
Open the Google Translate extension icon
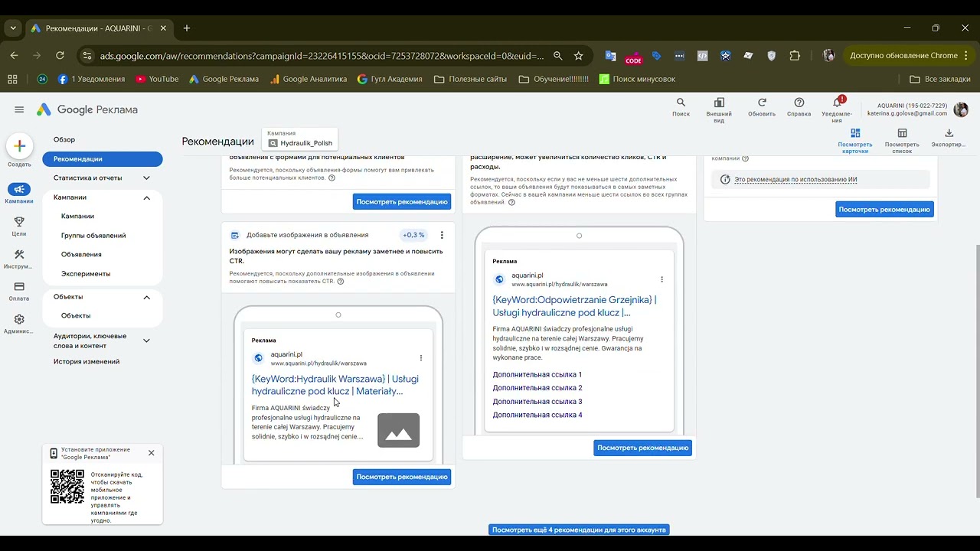pos(610,56)
